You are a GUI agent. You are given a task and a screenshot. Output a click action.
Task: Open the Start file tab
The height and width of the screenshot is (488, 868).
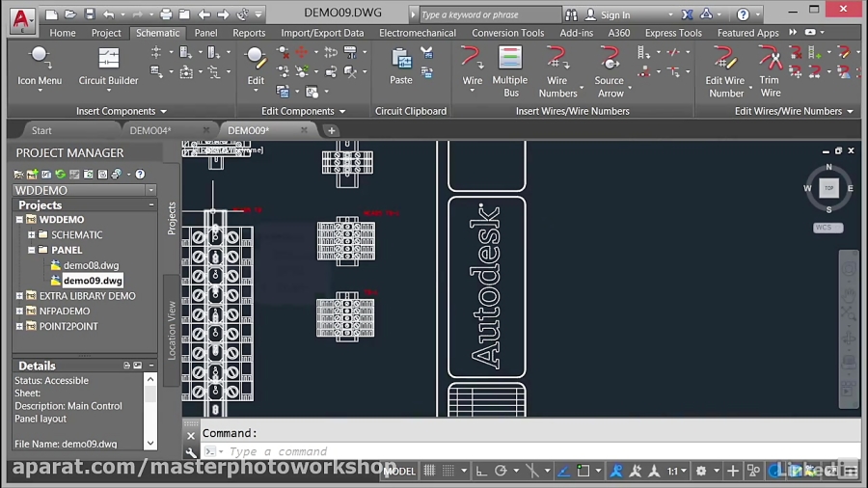(41, 130)
